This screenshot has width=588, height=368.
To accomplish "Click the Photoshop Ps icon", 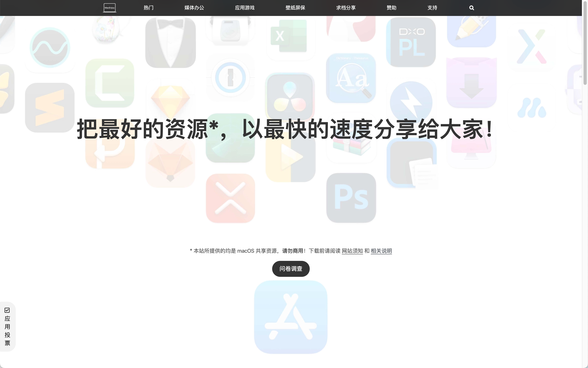I will pyautogui.click(x=351, y=198).
